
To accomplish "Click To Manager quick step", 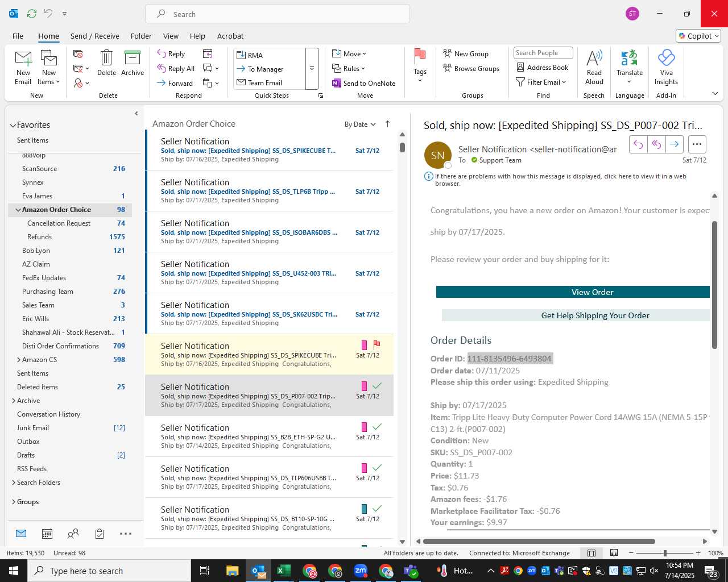I will click(x=270, y=69).
